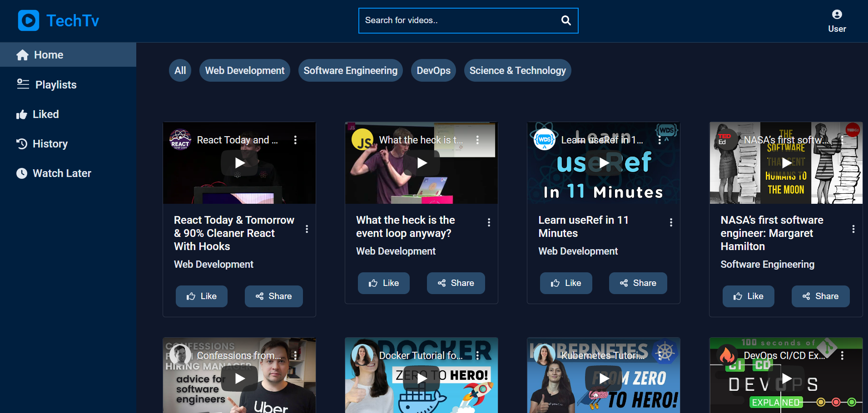Viewport: 868px width, 413px height.
Task: Click the Search for videos field
Action: click(459, 20)
